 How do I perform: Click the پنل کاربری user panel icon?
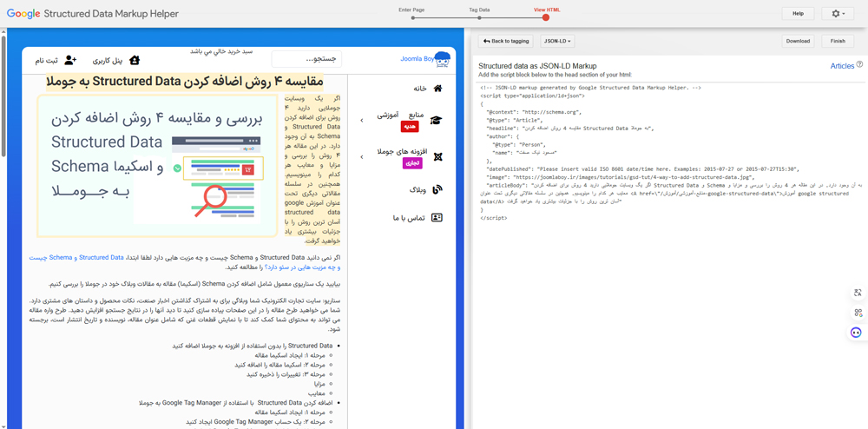135,60
